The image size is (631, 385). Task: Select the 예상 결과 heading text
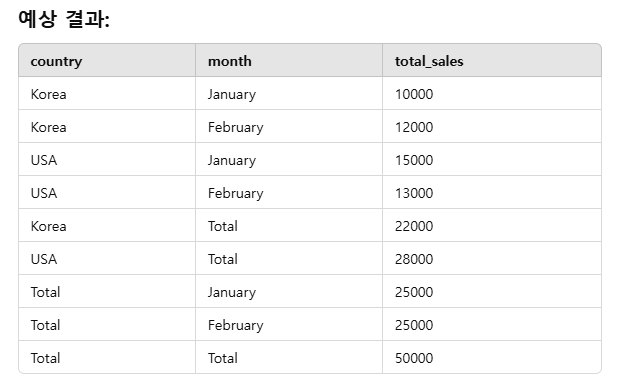click(64, 19)
